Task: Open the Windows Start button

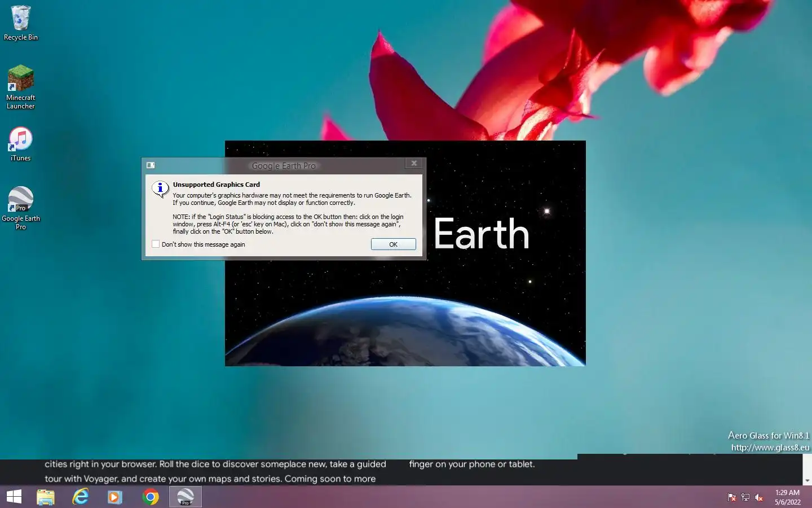Action: [14, 497]
